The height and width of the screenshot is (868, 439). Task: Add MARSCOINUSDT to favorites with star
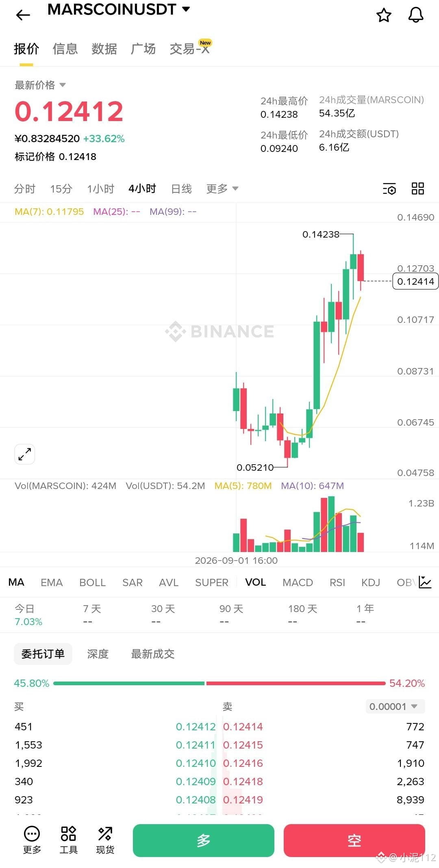click(384, 15)
